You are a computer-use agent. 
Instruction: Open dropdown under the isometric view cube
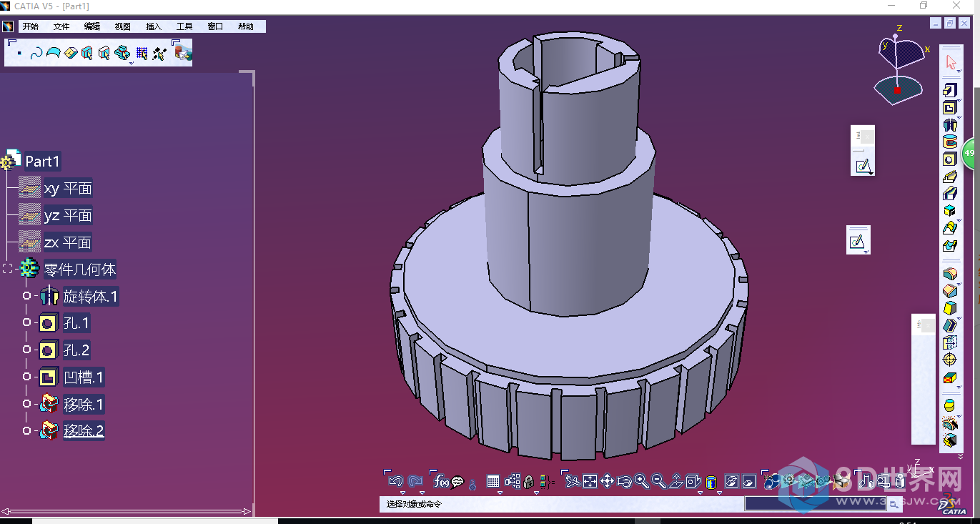click(699, 493)
